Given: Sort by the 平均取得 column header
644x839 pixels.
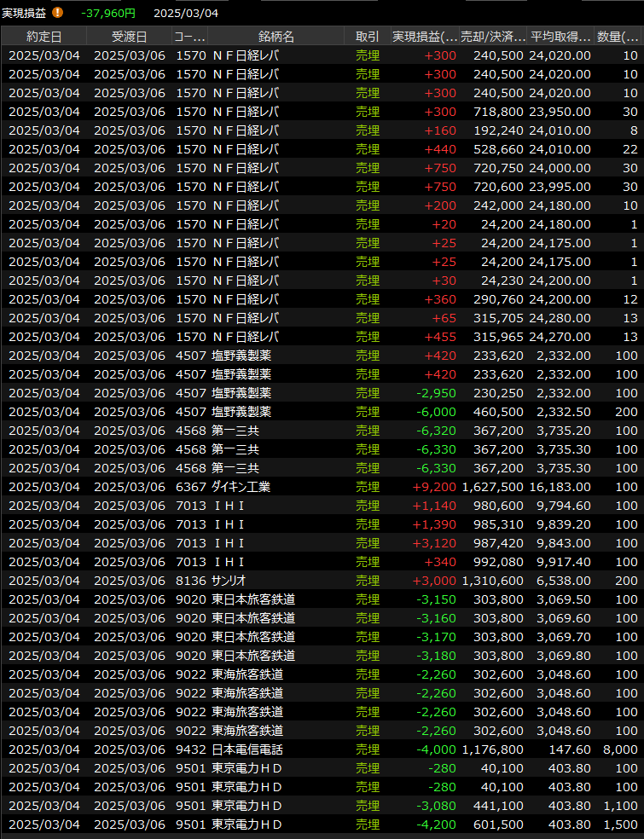Looking at the screenshot, I should coord(560,37).
